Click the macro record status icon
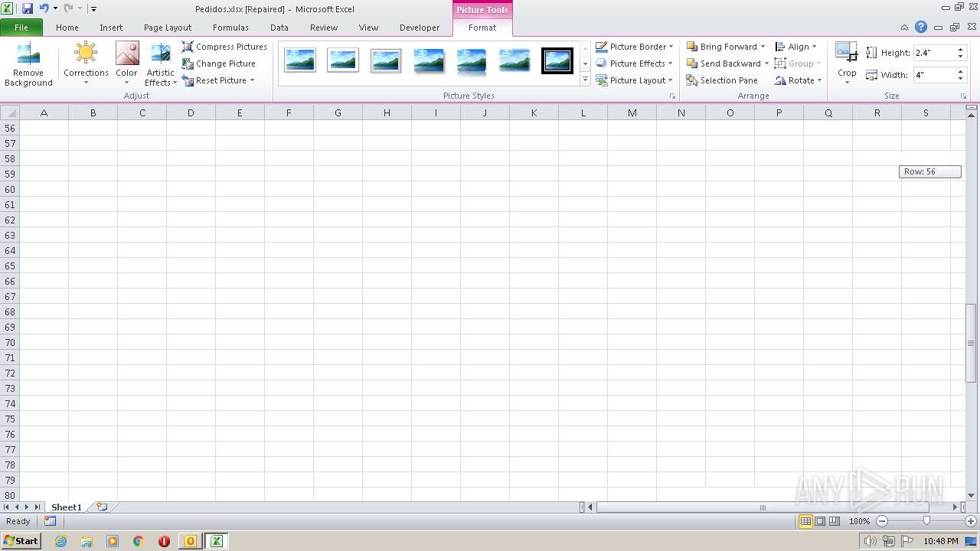 (x=50, y=521)
